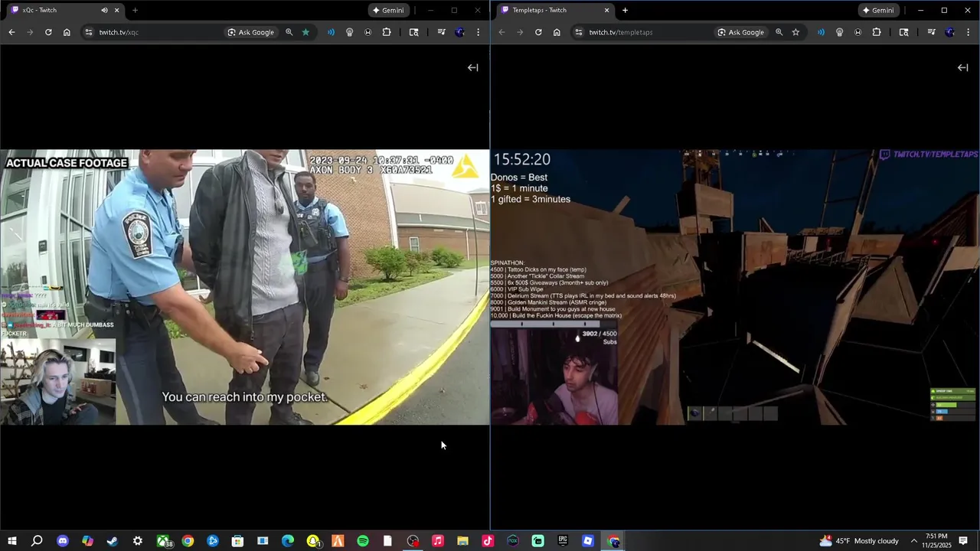Viewport: 980px width, 551px height.
Task: Open Discord from the taskbar
Action: point(63,541)
